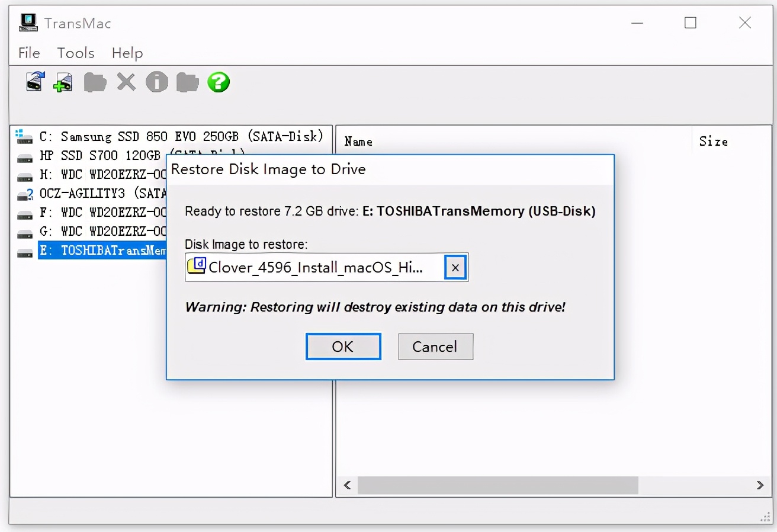Click the OCZ-AGILITY3 drive question mark icon
Screen dimensions: 777x532
(25, 194)
